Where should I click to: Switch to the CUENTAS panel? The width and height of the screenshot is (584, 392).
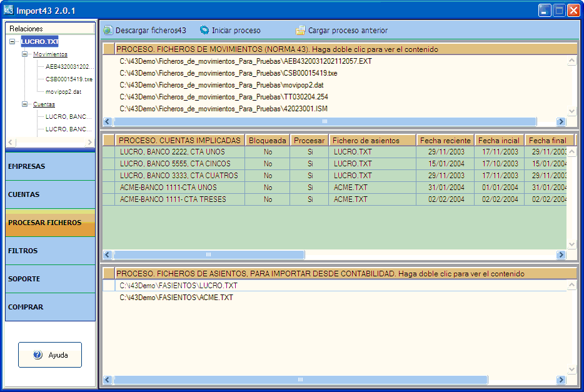coord(50,194)
